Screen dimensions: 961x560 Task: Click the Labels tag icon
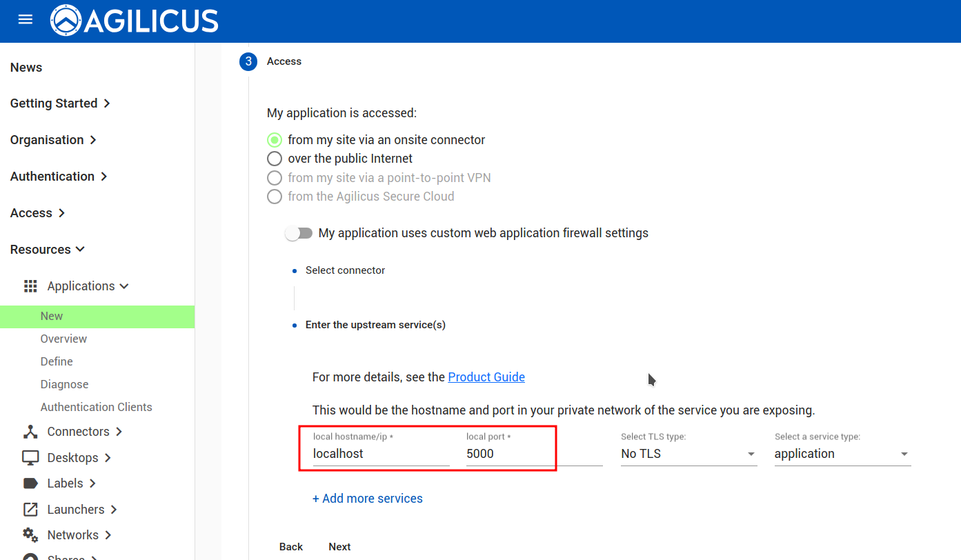point(30,483)
